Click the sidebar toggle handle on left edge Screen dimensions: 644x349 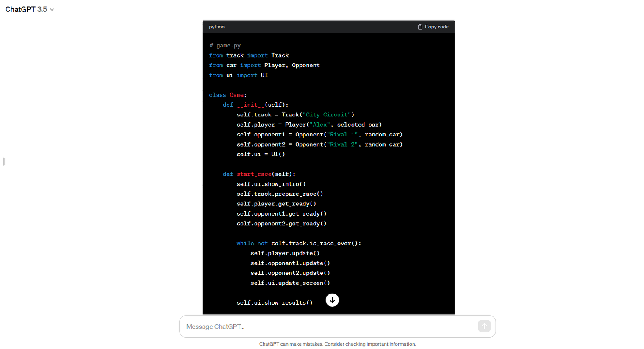pyautogui.click(x=3, y=161)
